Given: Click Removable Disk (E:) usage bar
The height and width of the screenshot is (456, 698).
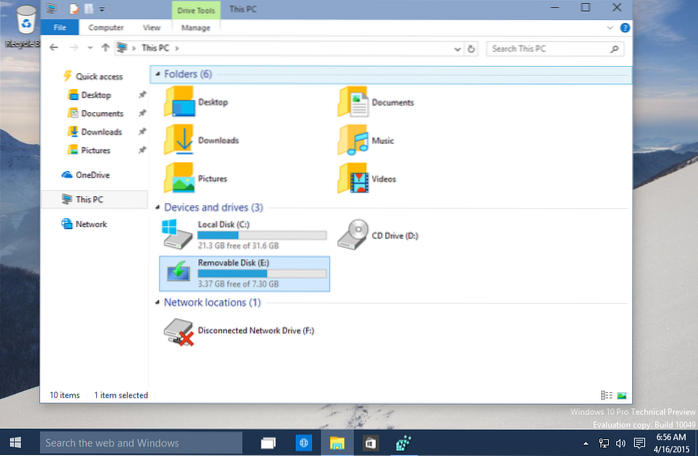Looking at the screenshot, I should point(262,273).
